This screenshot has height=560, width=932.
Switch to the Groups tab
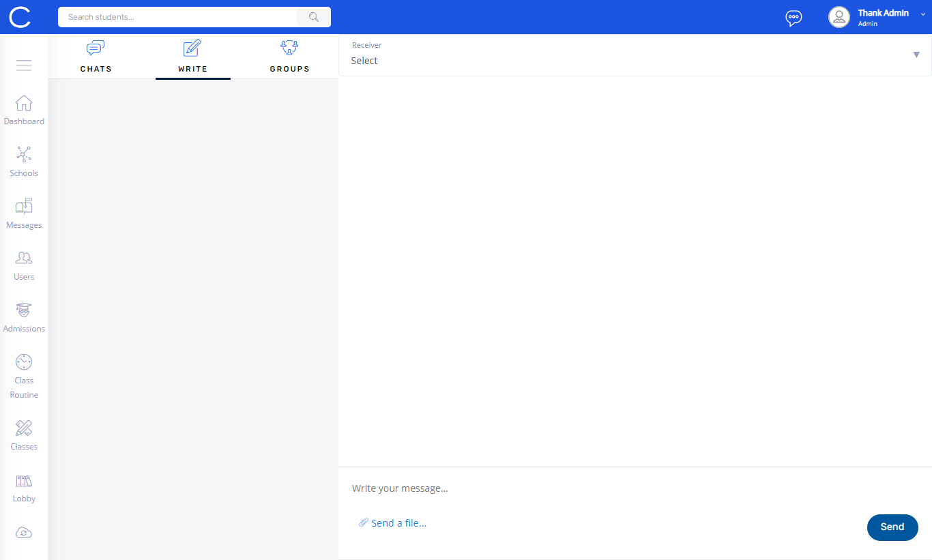pyautogui.click(x=289, y=57)
